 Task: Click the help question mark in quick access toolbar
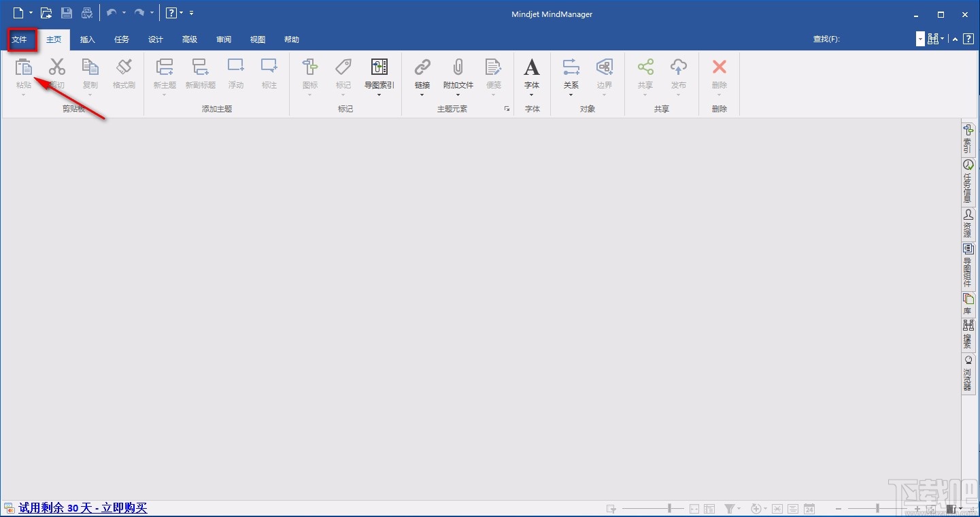(x=171, y=13)
